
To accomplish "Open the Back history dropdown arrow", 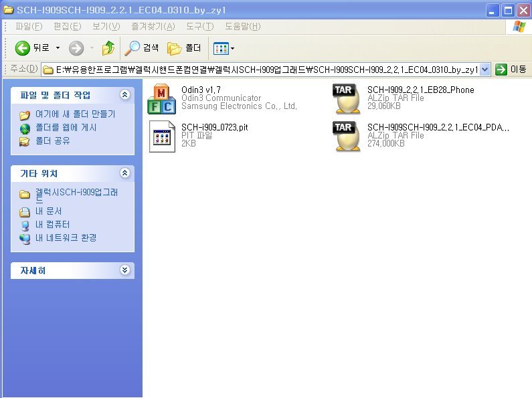I will pos(58,48).
